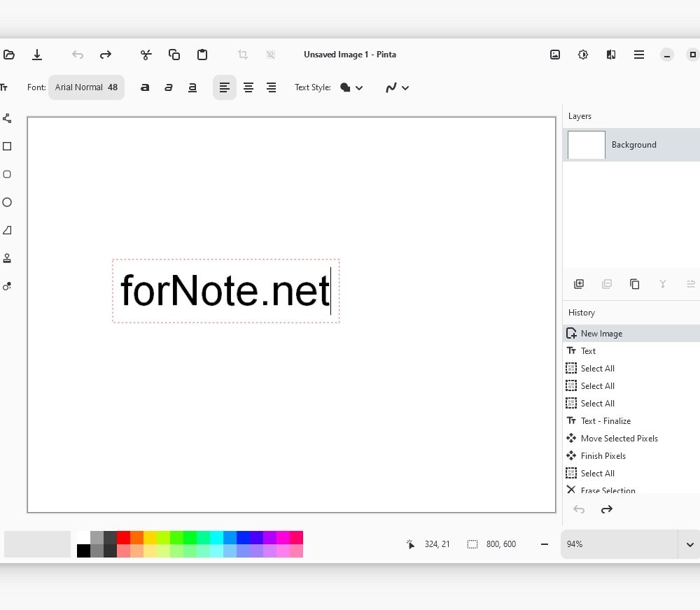Viewport: 700px width, 610px height.
Task: Open the sun-shaped Adjustments menu
Action: 583,55
